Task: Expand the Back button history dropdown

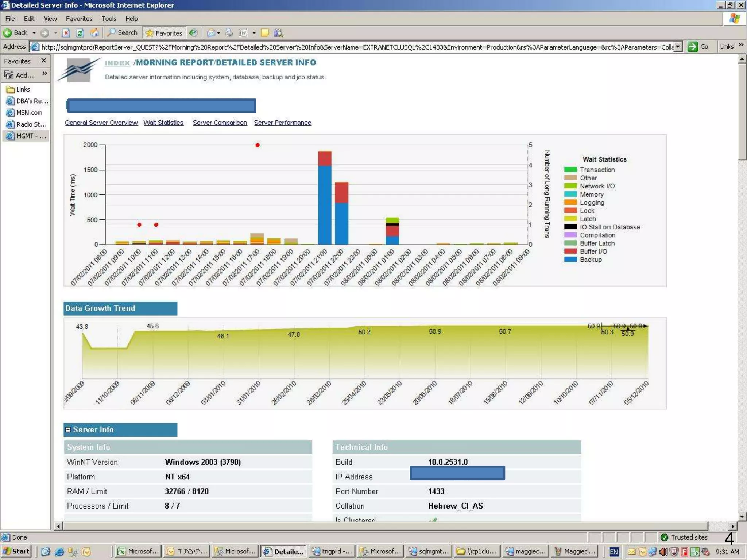Action: 34,33
